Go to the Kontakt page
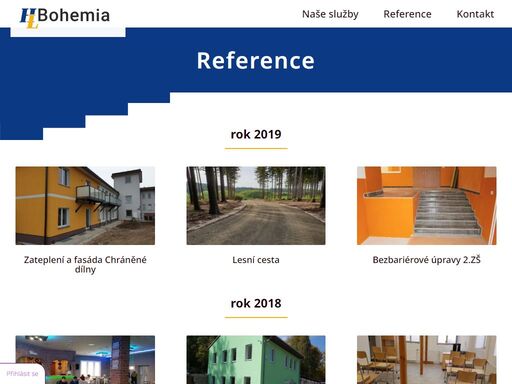 coord(475,14)
